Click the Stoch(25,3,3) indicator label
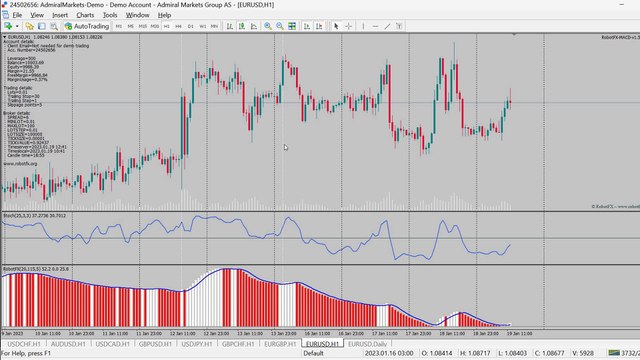Viewport: 640px width, 360px height. (x=34, y=216)
